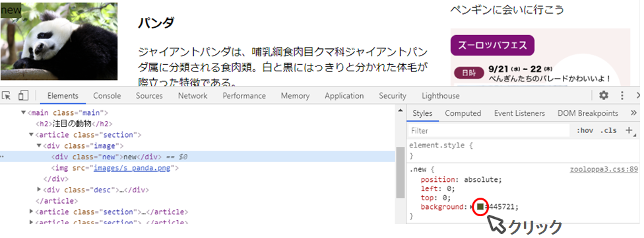Expand the div class="desc" node

click(39, 190)
